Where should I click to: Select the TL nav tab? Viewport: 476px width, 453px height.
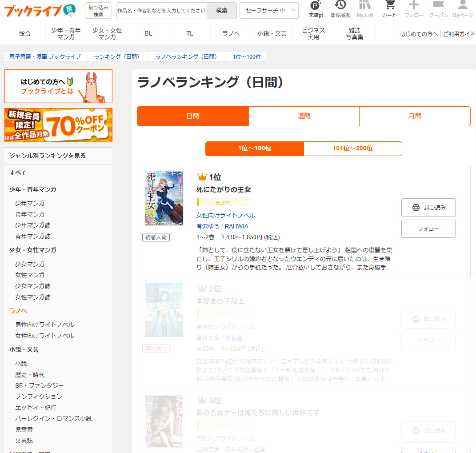tap(190, 34)
